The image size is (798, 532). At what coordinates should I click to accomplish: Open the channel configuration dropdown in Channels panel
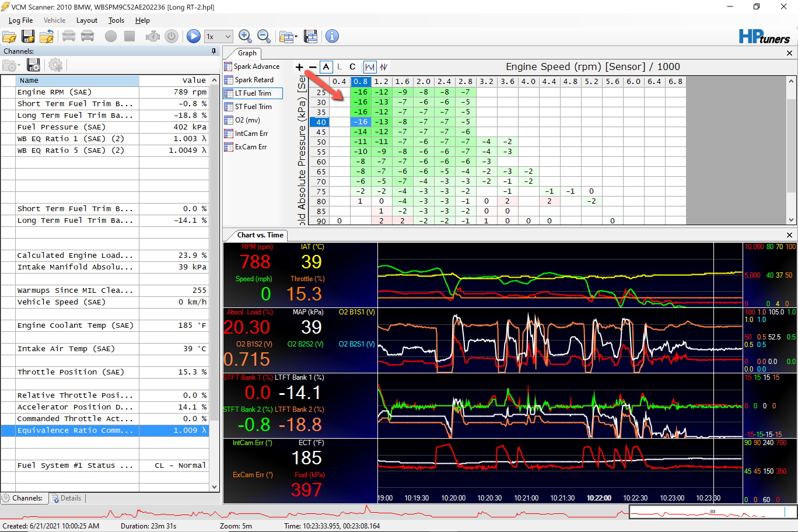pos(17,65)
